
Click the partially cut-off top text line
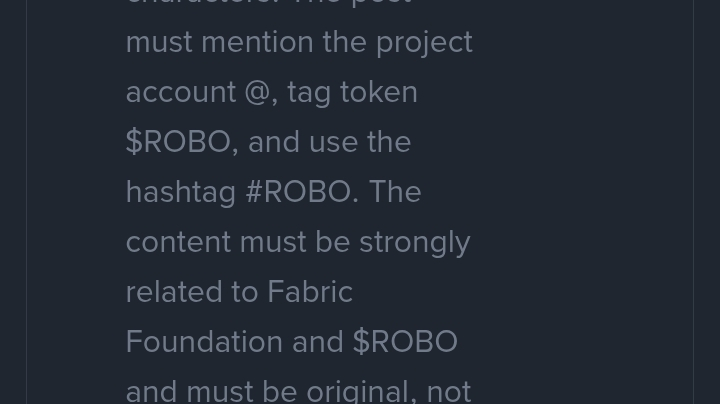pyautogui.click(x=268, y=3)
